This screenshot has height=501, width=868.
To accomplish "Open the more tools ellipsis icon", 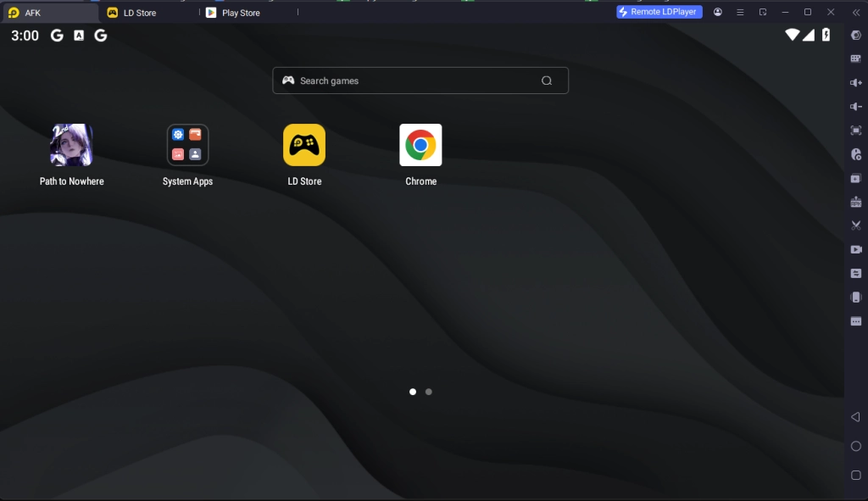I will 856,321.
